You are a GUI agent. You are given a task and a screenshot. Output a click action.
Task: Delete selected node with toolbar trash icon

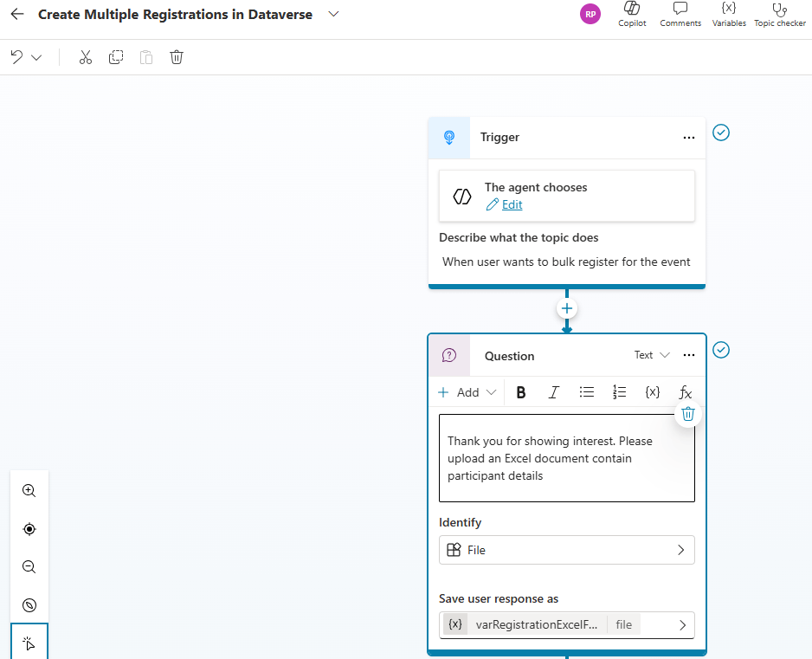(177, 57)
